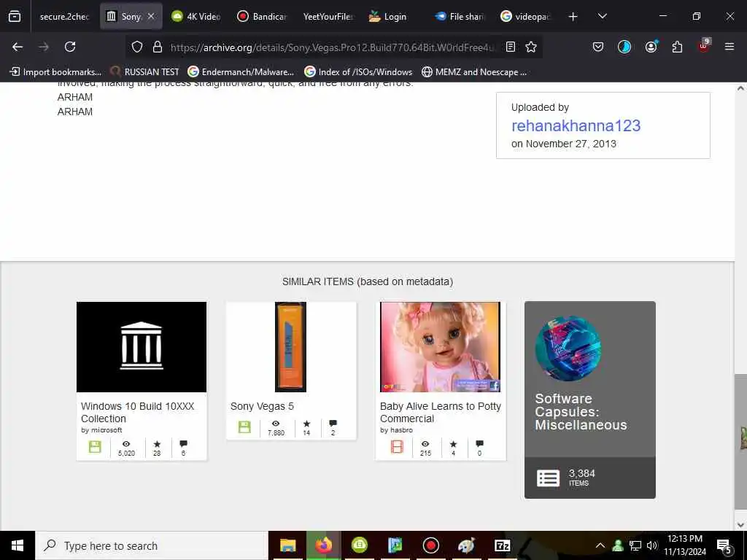This screenshot has height=560, width=747.
Task: Click the 3,384 items list icon
Action: click(548, 478)
